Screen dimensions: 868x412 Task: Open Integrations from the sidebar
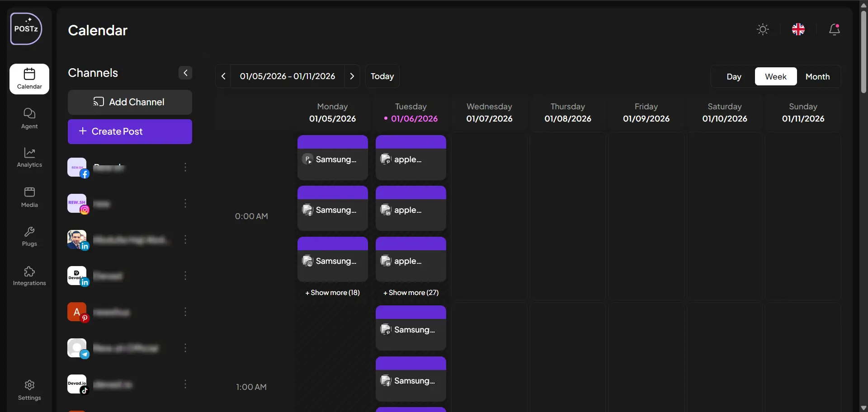point(29,276)
